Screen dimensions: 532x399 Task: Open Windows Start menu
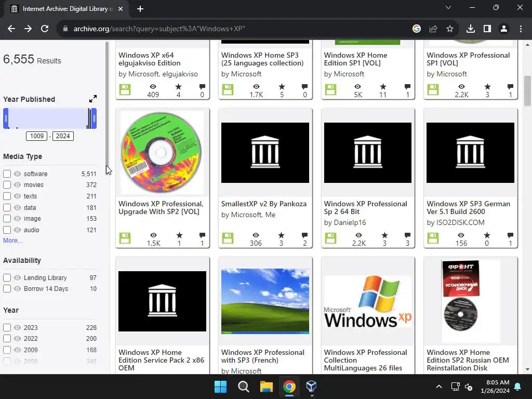point(220,387)
